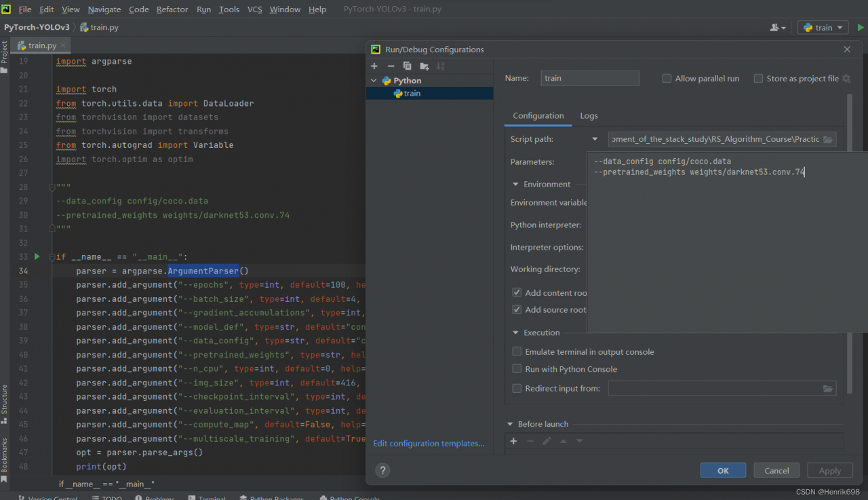This screenshot has width=868, height=500.
Task: Open the Bookmarks tool window in the sidebar
Action: point(4,459)
